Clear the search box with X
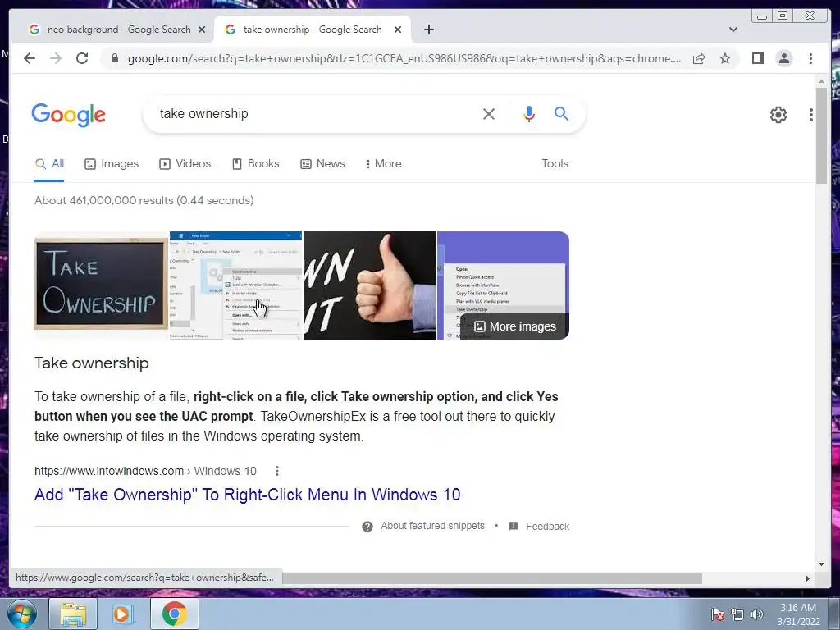 click(489, 113)
